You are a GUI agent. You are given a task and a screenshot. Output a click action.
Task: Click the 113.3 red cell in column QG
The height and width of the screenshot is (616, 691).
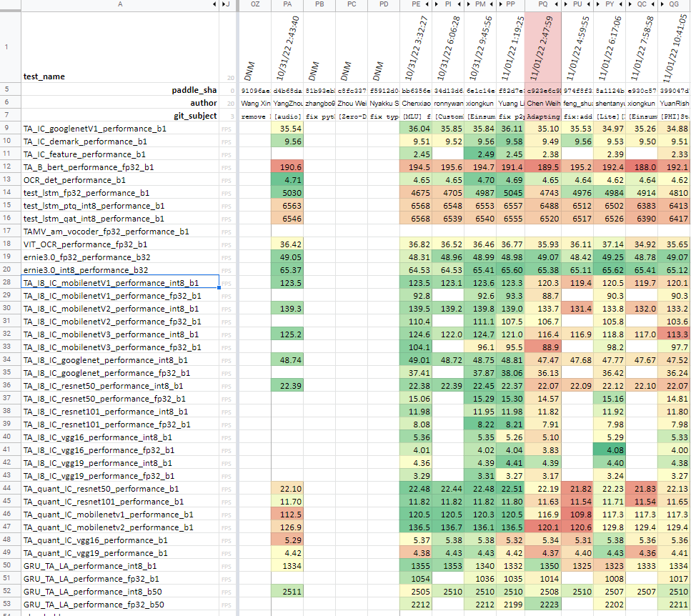point(675,334)
